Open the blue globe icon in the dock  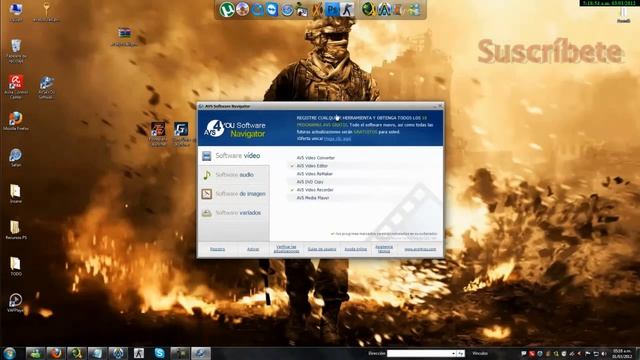(287, 9)
